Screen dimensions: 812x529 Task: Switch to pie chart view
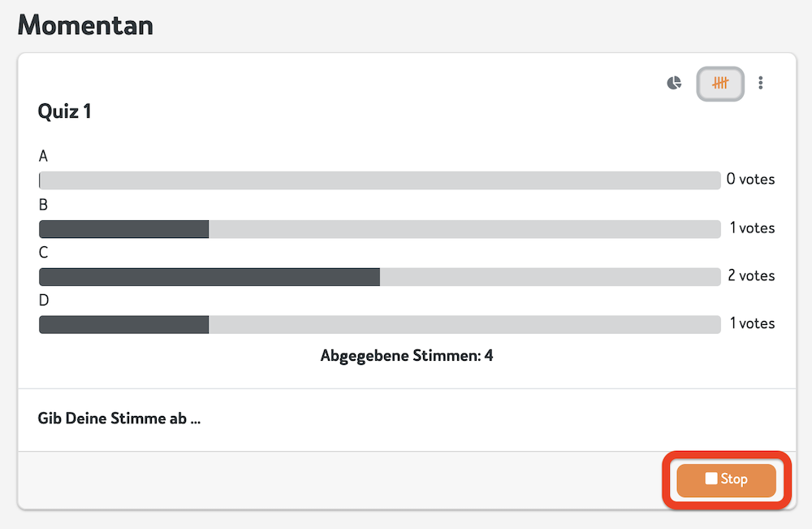674,83
